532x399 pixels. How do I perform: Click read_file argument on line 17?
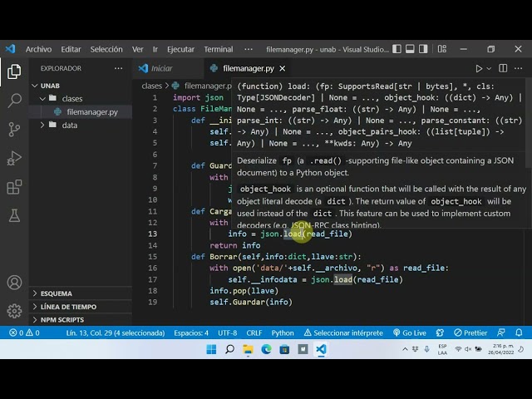click(377, 279)
